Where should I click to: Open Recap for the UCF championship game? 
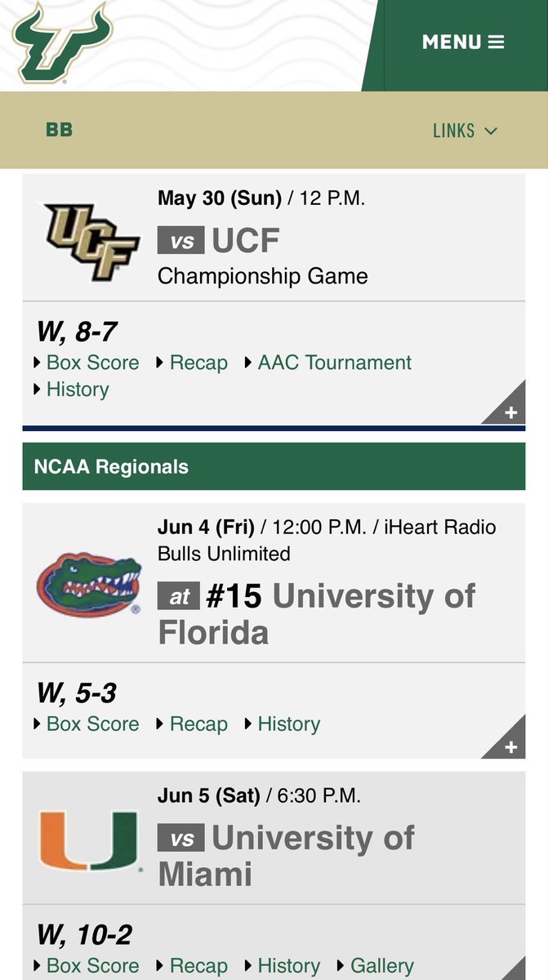tap(192, 363)
